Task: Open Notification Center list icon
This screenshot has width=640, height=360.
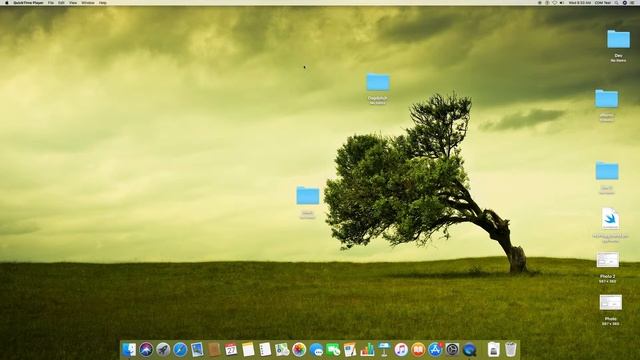Action: 633,2
